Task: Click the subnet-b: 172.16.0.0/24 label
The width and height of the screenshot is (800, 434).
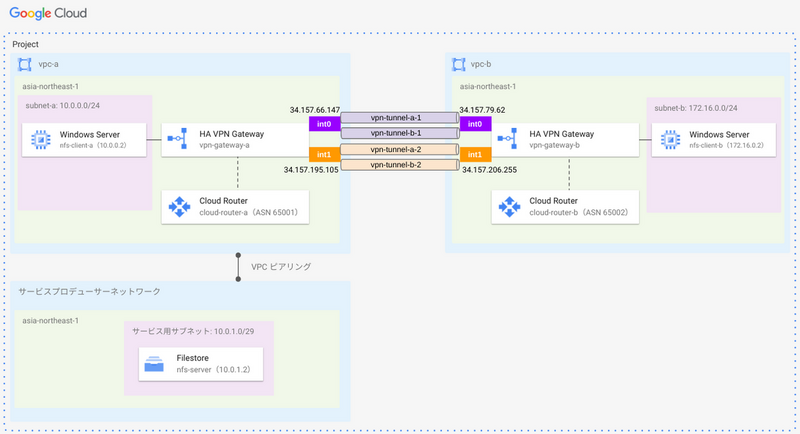Action: coord(695,108)
